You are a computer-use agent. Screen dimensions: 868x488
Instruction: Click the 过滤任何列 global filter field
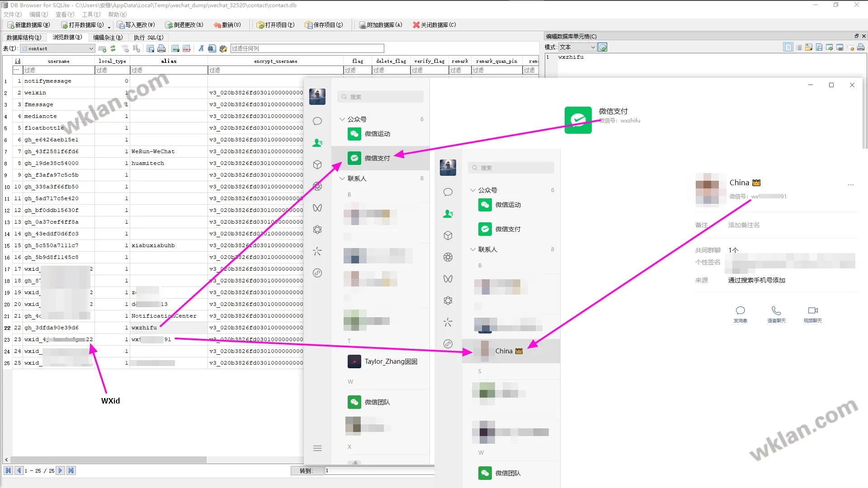click(307, 48)
